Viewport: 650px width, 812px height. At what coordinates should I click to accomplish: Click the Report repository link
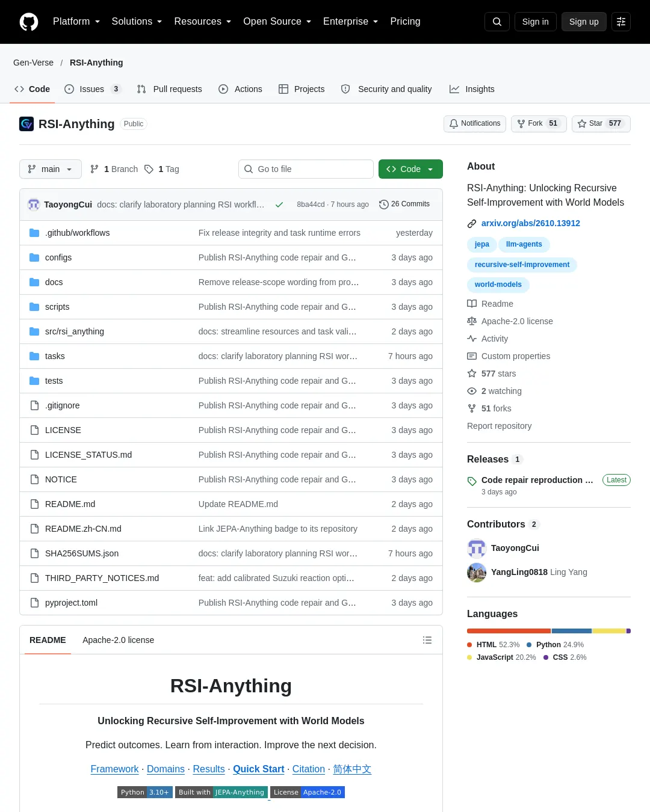pyautogui.click(x=500, y=426)
